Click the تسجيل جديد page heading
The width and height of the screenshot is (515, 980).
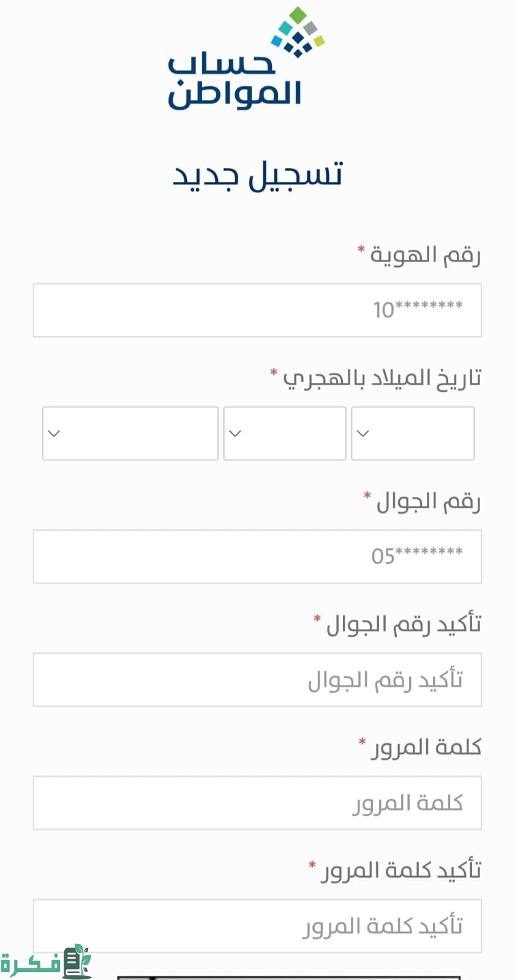tap(258, 175)
